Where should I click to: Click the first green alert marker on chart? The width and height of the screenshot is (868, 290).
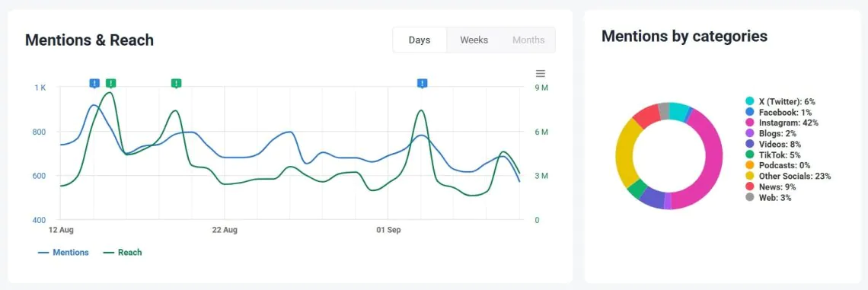[x=110, y=84]
